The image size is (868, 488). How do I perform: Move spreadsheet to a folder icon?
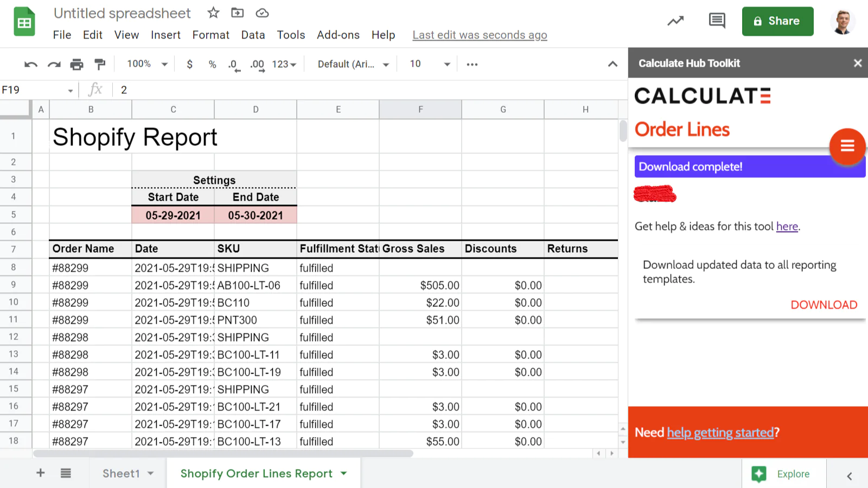point(238,12)
